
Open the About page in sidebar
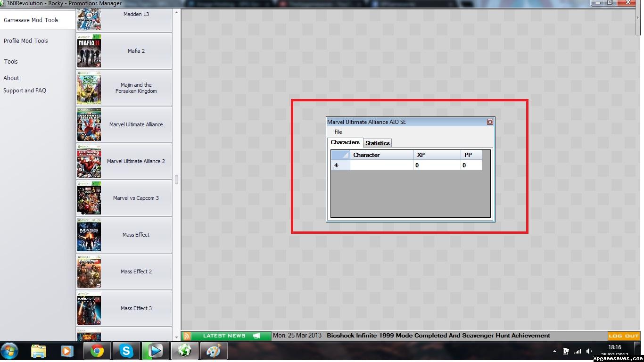point(12,78)
